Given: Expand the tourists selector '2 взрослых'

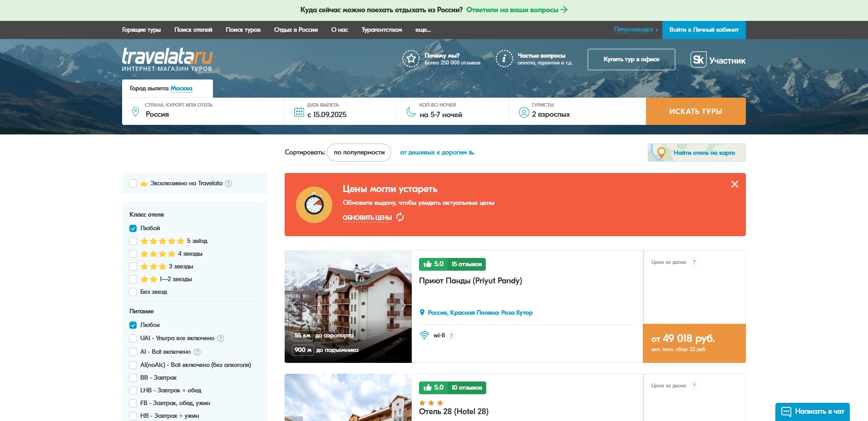Looking at the screenshot, I should tap(551, 114).
